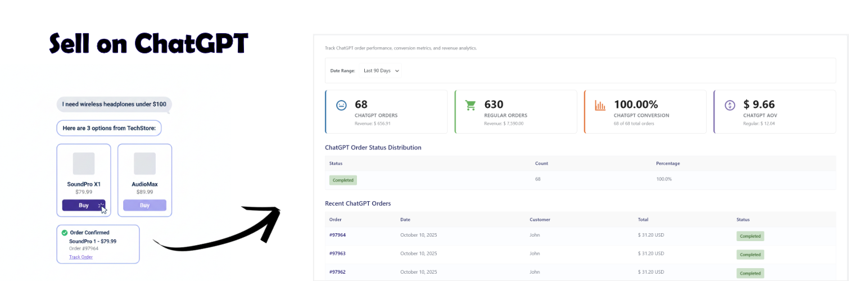The height and width of the screenshot is (281, 868).
Task: Click the Completed status of order #97964
Action: click(750, 236)
